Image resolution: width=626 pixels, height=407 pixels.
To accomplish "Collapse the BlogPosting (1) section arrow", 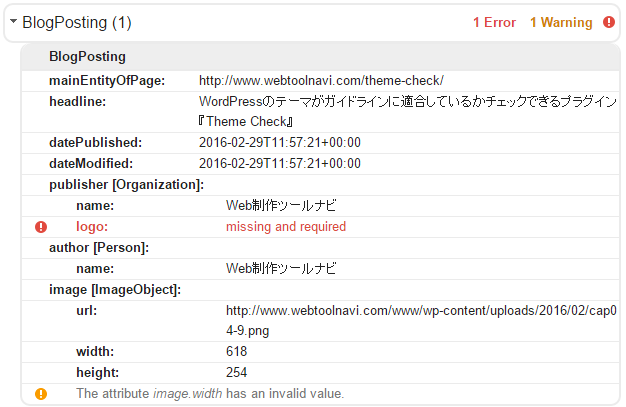I will point(14,21).
